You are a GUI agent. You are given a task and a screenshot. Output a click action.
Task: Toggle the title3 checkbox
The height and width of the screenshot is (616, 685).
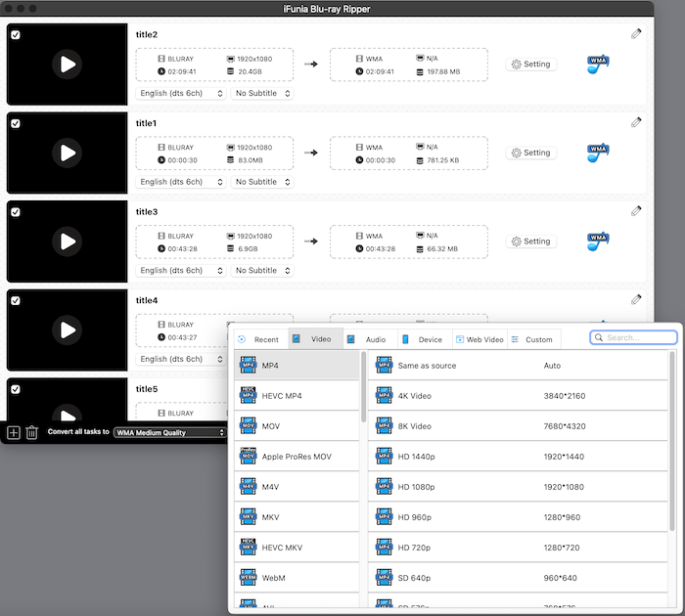(15, 211)
